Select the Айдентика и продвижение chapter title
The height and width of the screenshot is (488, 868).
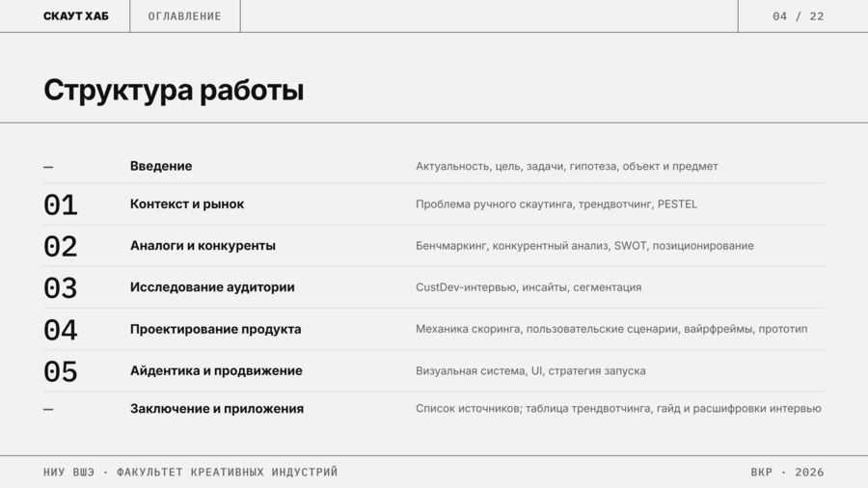pos(216,370)
